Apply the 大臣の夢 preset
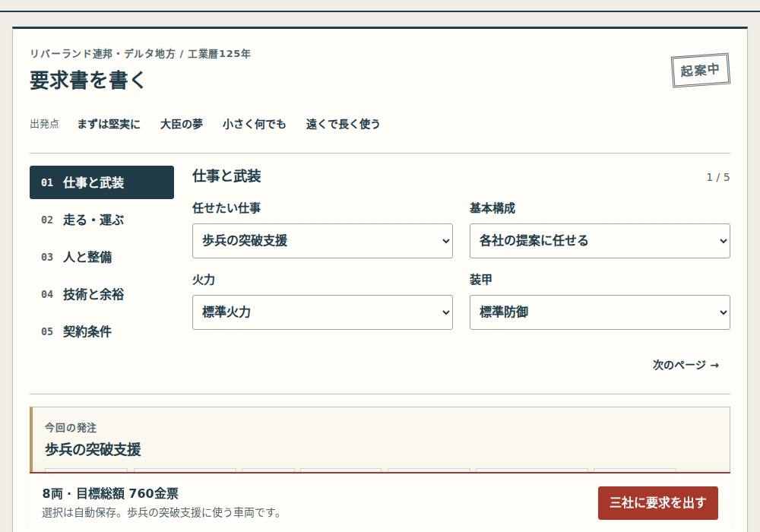 (182, 124)
